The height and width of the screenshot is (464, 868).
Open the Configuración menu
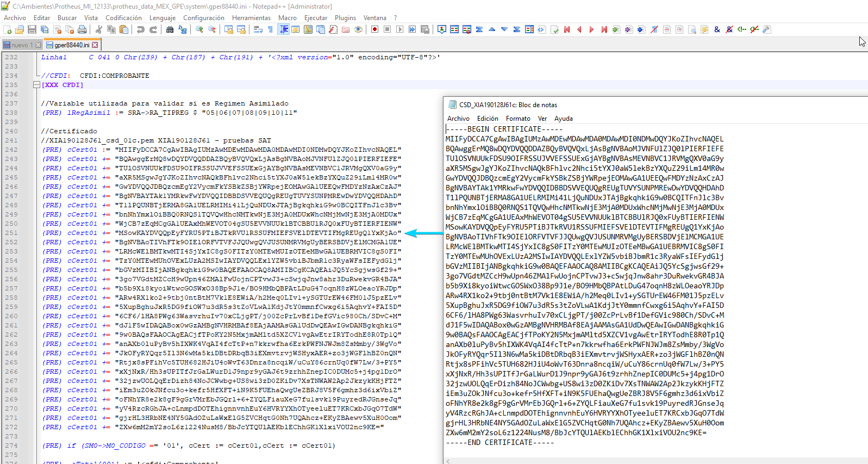coord(204,18)
